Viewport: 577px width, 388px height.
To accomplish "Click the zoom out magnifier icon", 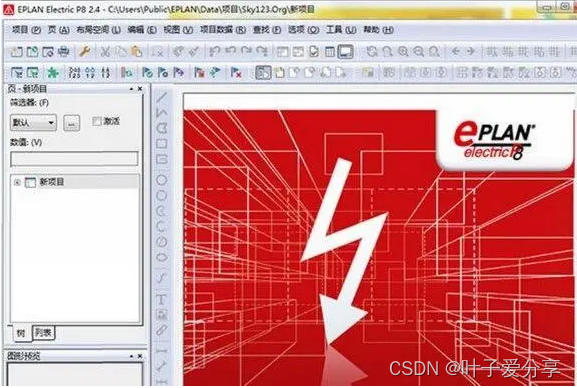I will (419, 52).
